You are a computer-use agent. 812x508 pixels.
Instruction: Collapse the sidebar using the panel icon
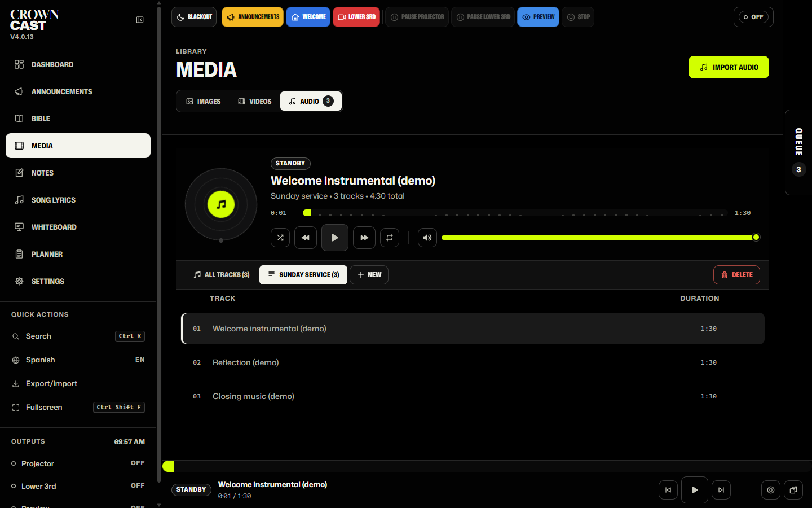coord(140,20)
